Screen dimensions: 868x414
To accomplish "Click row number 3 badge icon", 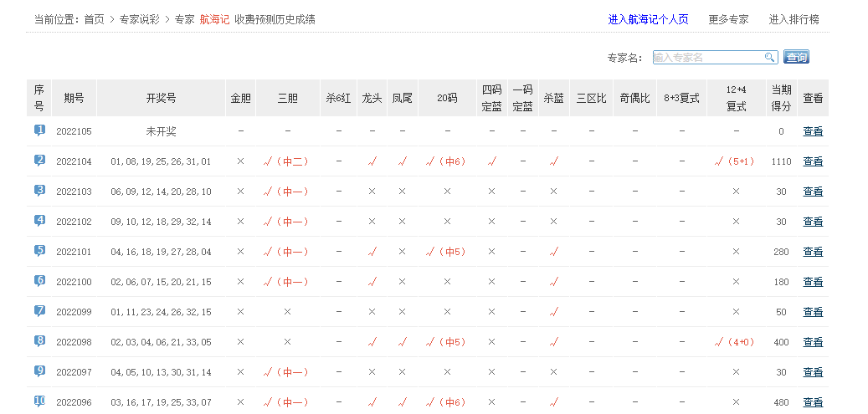I will pyautogui.click(x=39, y=191).
